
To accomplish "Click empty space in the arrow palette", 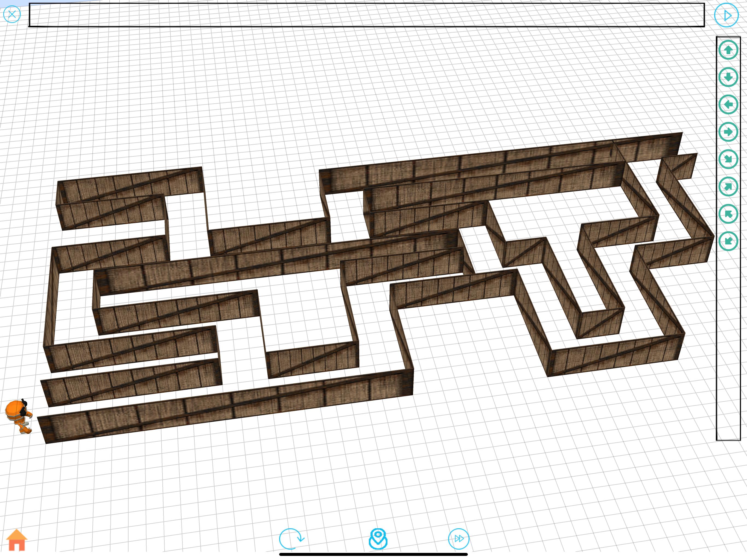I will (x=728, y=338).
